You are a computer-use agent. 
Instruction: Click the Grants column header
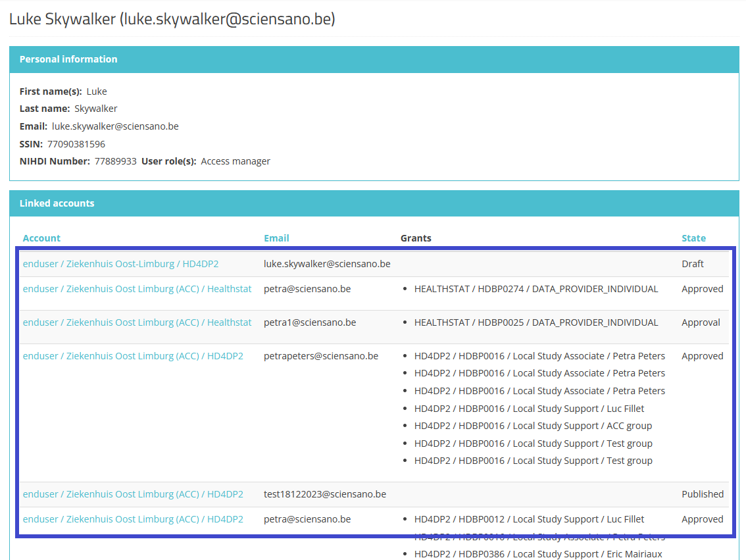click(416, 238)
